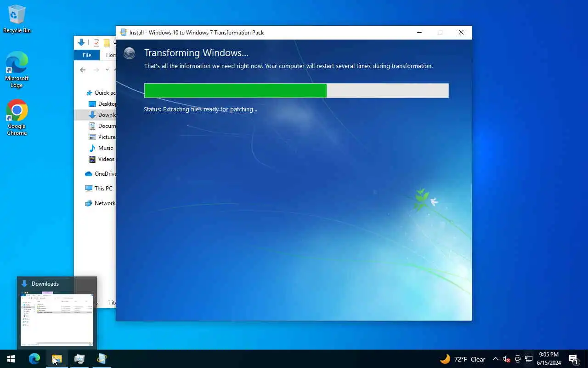Image resolution: width=588 pixels, height=368 pixels.
Task: Select the Google Chrome desktop shortcut
Action: [17, 118]
